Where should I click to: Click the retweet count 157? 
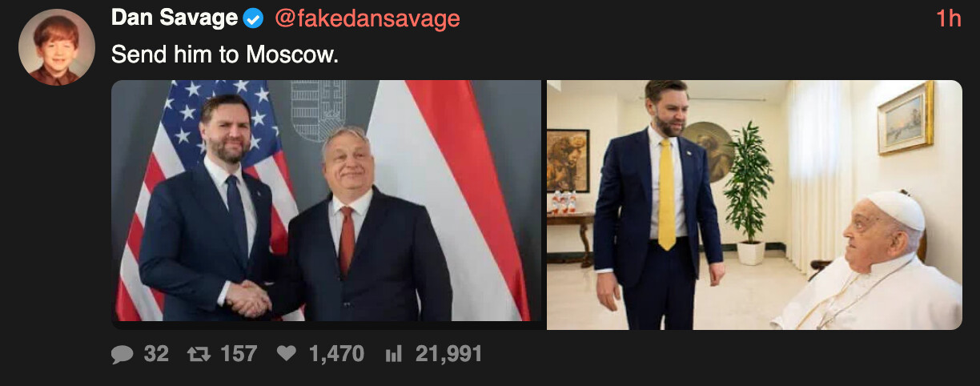click(239, 354)
